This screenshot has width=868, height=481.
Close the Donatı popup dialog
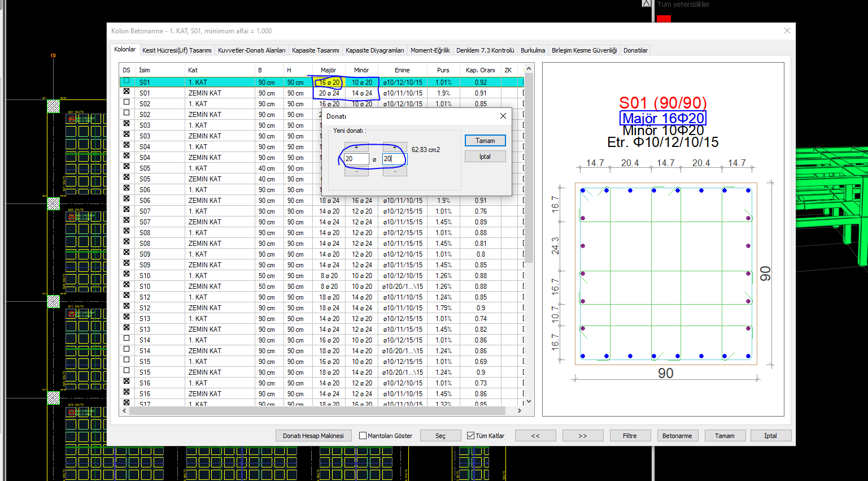(x=503, y=116)
